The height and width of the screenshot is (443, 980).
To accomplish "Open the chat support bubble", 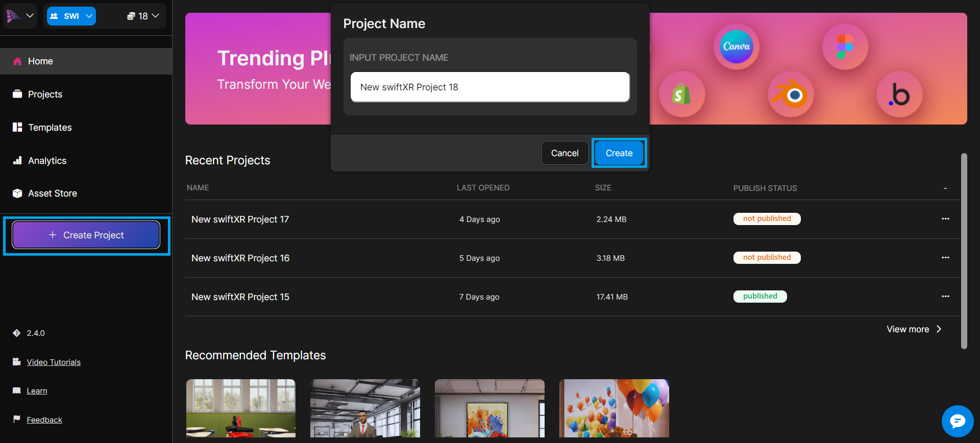I will pyautogui.click(x=957, y=421).
